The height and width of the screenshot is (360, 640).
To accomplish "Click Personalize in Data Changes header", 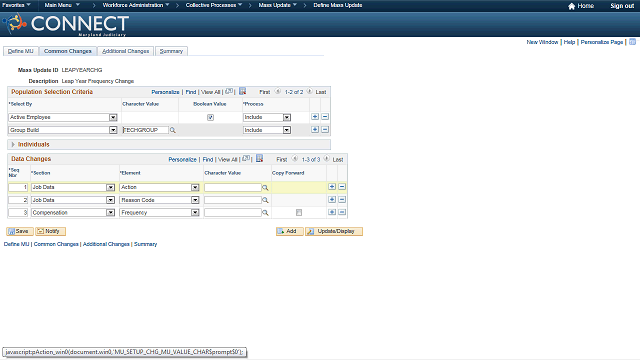I will (182, 160).
